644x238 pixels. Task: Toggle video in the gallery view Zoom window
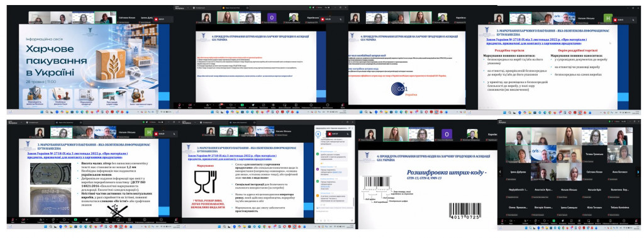click(511, 221)
